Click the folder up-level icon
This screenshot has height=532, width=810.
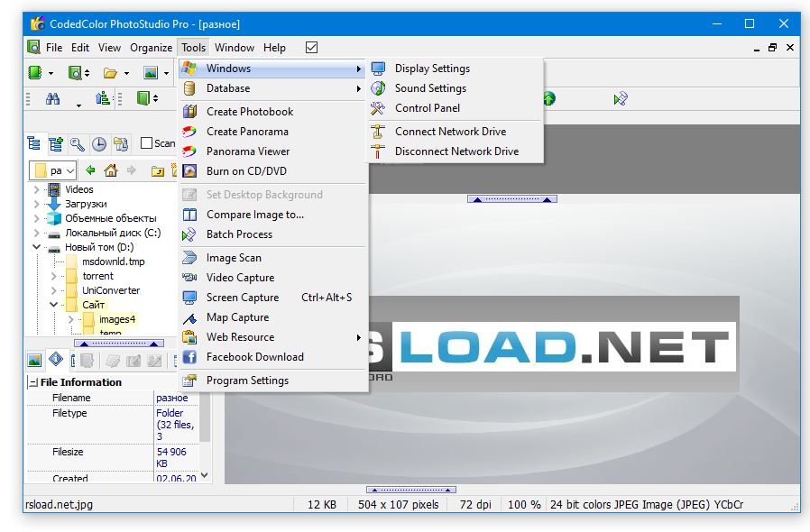pyautogui.click(x=158, y=170)
